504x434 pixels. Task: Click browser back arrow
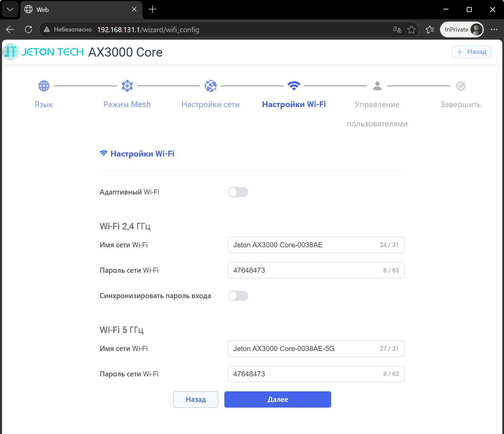click(x=10, y=29)
